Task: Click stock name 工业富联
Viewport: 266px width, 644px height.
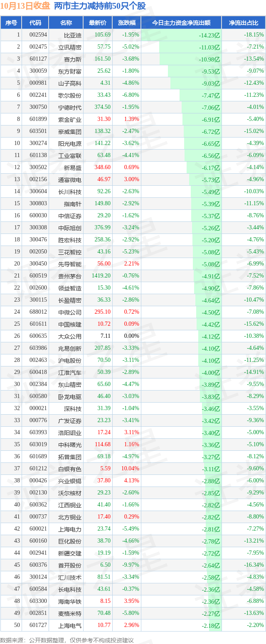Action: [70, 156]
